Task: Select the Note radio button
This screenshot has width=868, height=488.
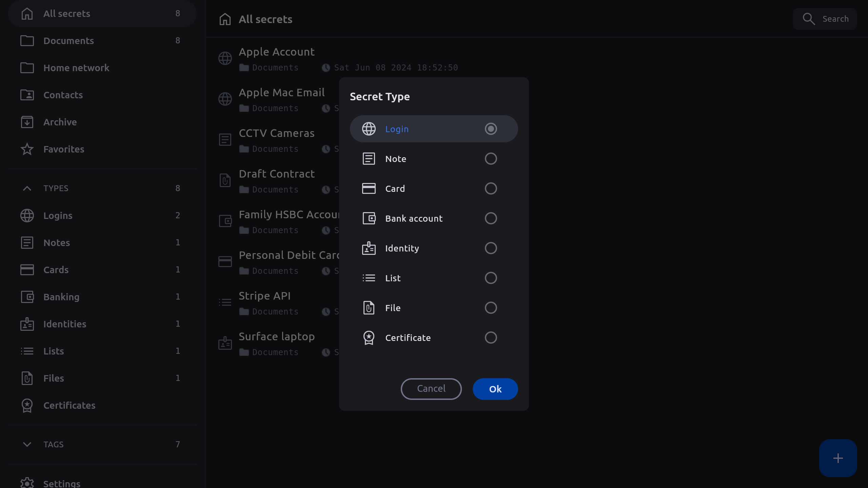Action: pyautogui.click(x=491, y=159)
